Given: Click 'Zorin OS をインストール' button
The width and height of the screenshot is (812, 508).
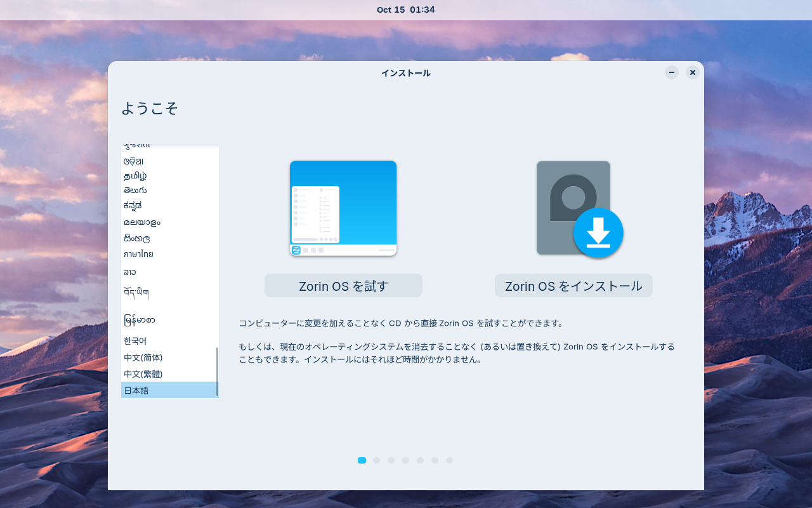Looking at the screenshot, I should [573, 286].
